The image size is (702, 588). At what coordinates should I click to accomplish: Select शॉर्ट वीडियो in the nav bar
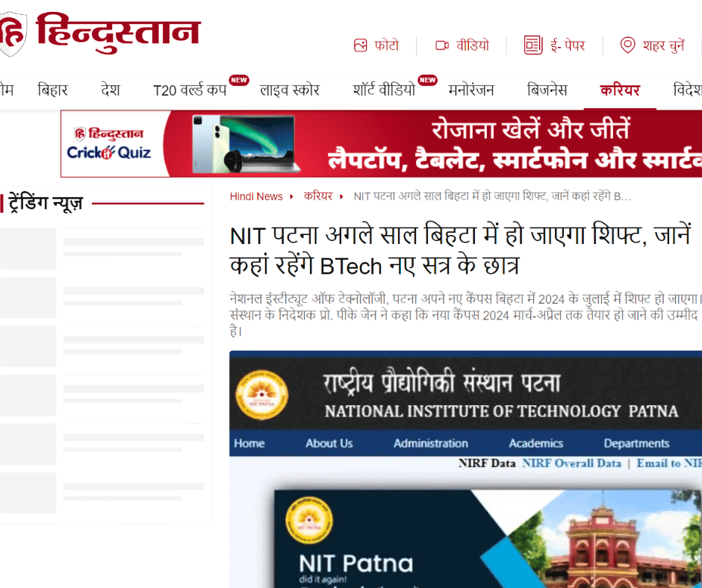384,90
